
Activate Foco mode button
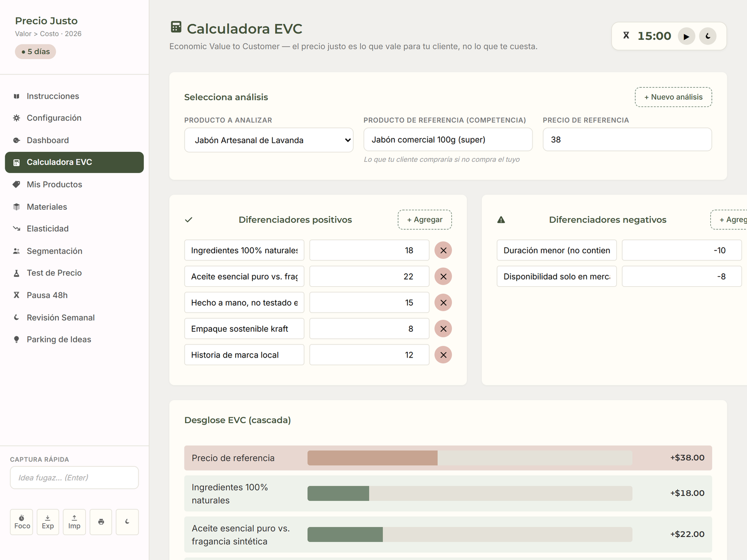coord(22,522)
